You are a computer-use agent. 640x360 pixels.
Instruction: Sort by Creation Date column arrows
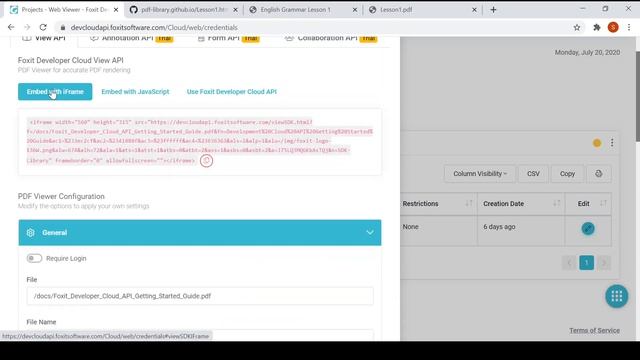coord(556,203)
